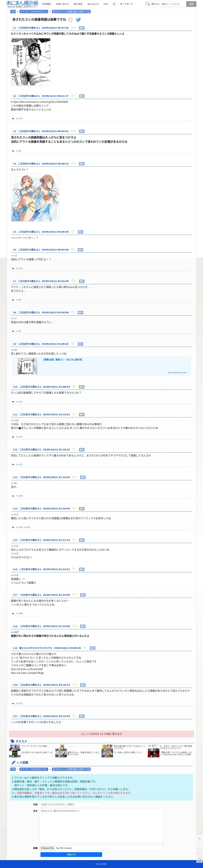
Task: Open the 個人設定 menu item
Action: click(x=78, y=4)
